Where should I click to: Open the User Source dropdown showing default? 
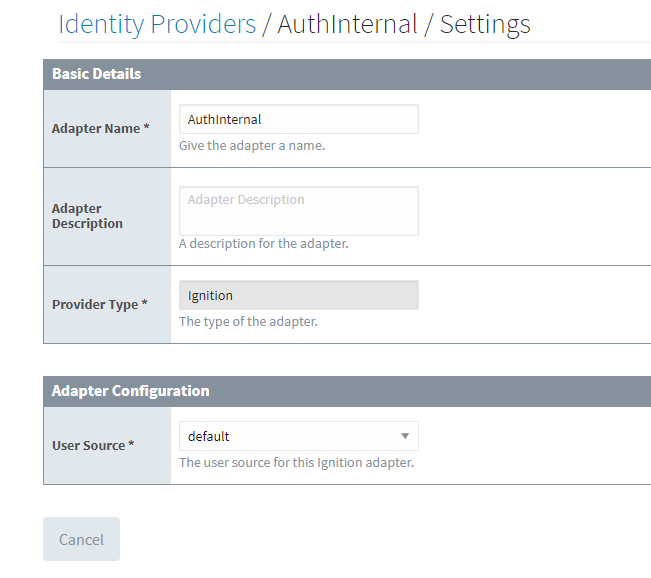pos(290,436)
